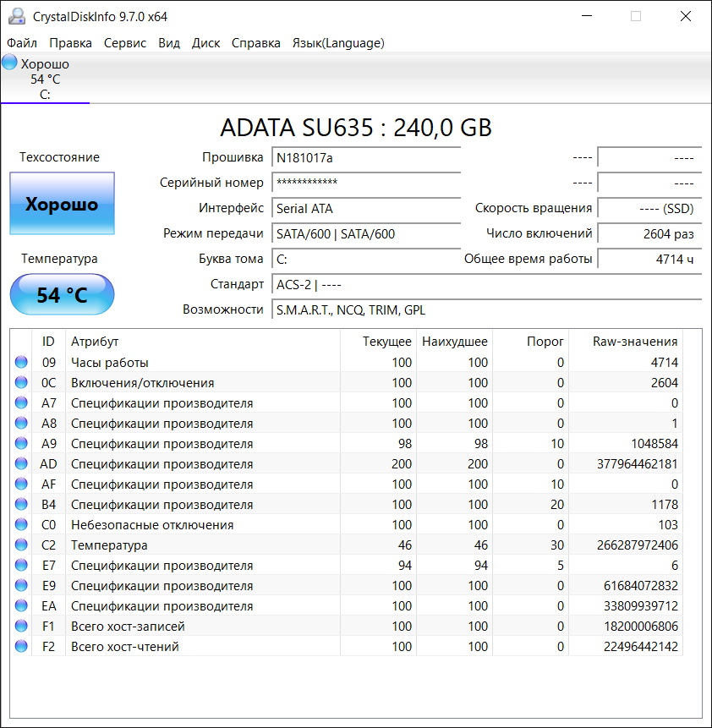This screenshot has height=728, width=712.
Task: Click the blue status orb for disk C:
Action: tap(9, 63)
